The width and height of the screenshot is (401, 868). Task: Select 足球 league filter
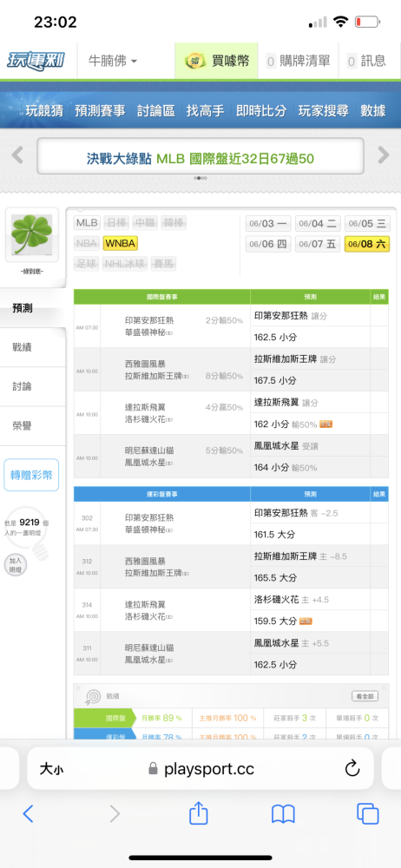pos(87,264)
